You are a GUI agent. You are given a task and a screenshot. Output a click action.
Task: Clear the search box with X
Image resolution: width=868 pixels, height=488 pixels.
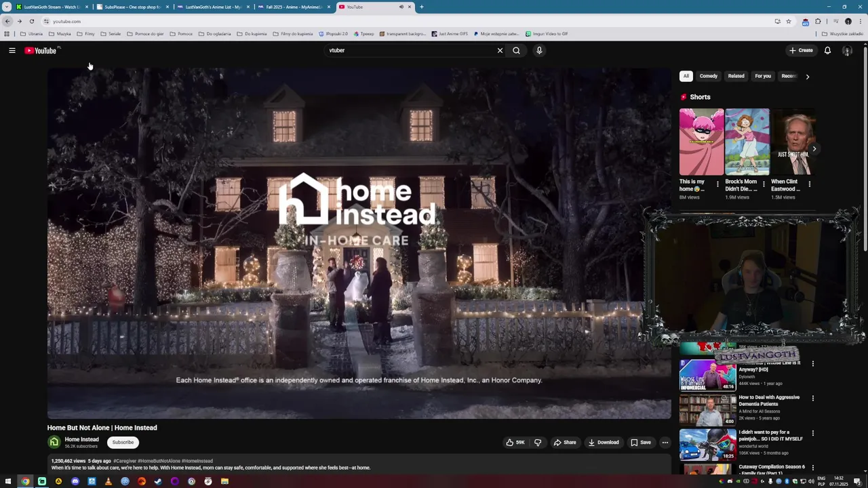[x=500, y=50]
